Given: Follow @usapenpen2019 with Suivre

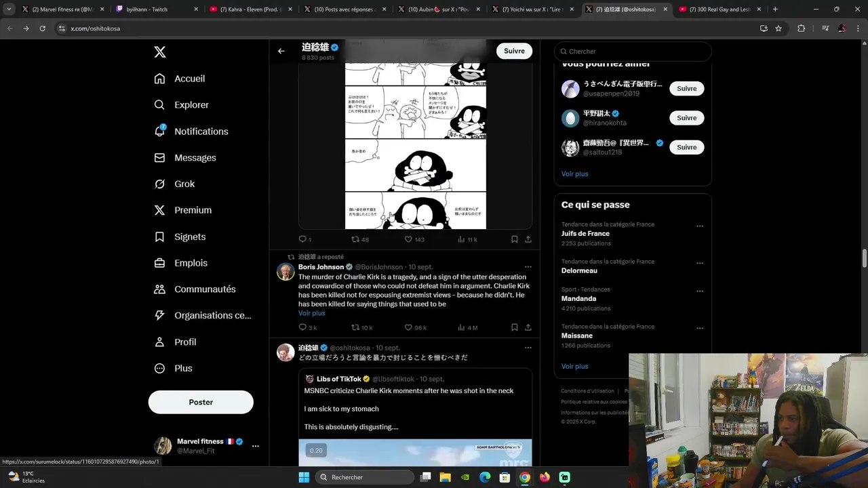Looking at the screenshot, I should [686, 89].
